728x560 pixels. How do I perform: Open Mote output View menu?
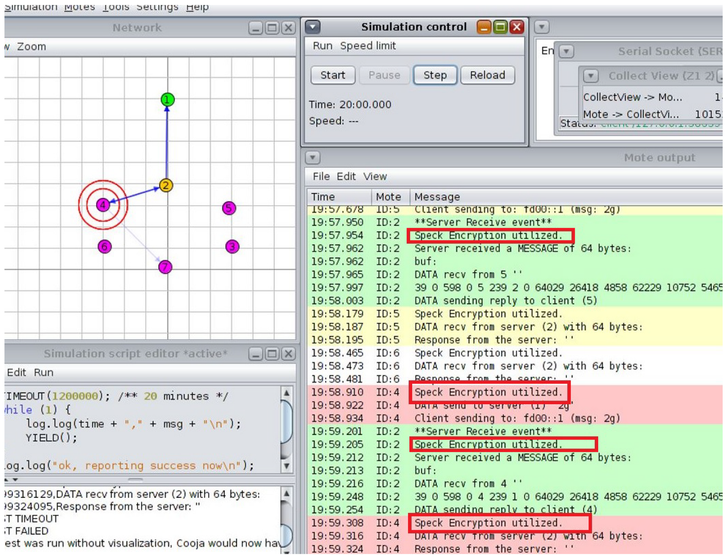(x=375, y=177)
